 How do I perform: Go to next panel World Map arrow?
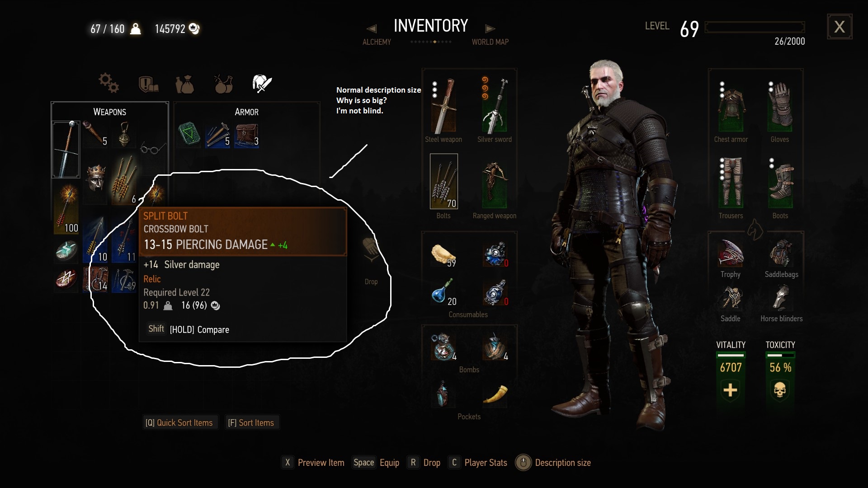coord(490,29)
